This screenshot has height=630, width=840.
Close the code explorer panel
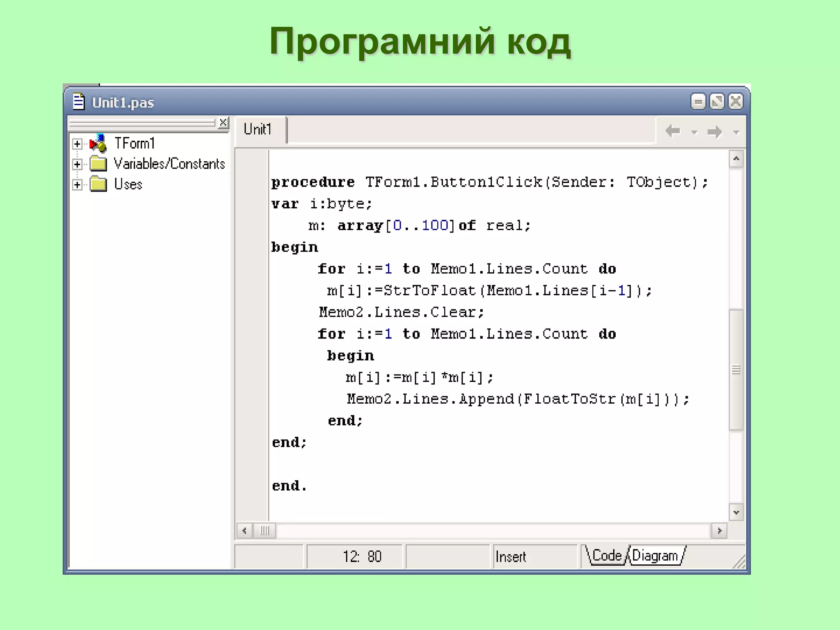(x=223, y=122)
